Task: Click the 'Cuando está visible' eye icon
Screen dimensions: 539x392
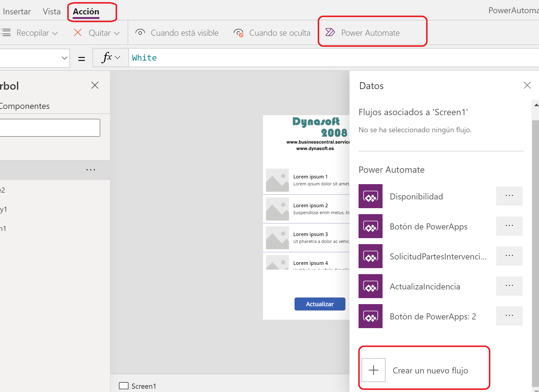Action: (x=140, y=32)
